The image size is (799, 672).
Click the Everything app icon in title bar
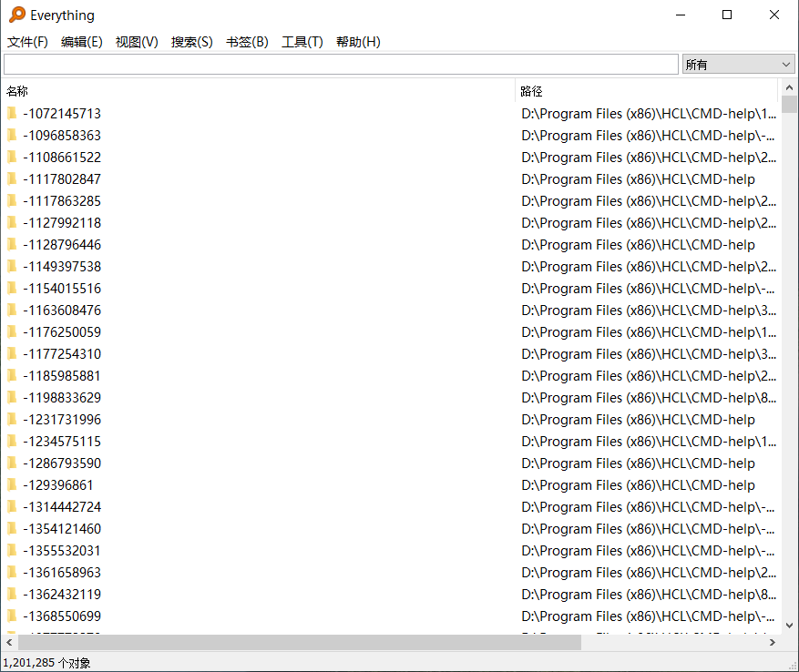16,15
